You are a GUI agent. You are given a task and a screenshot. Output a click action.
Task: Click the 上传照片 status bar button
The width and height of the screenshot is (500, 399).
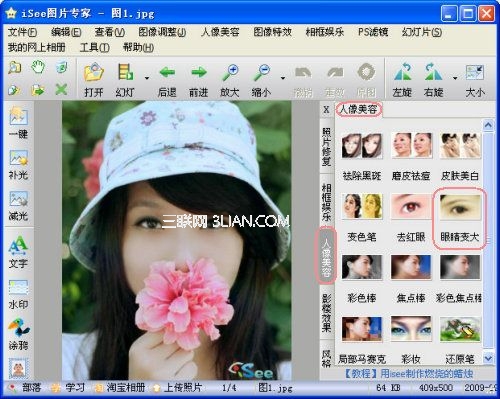[x=177, y=387]
